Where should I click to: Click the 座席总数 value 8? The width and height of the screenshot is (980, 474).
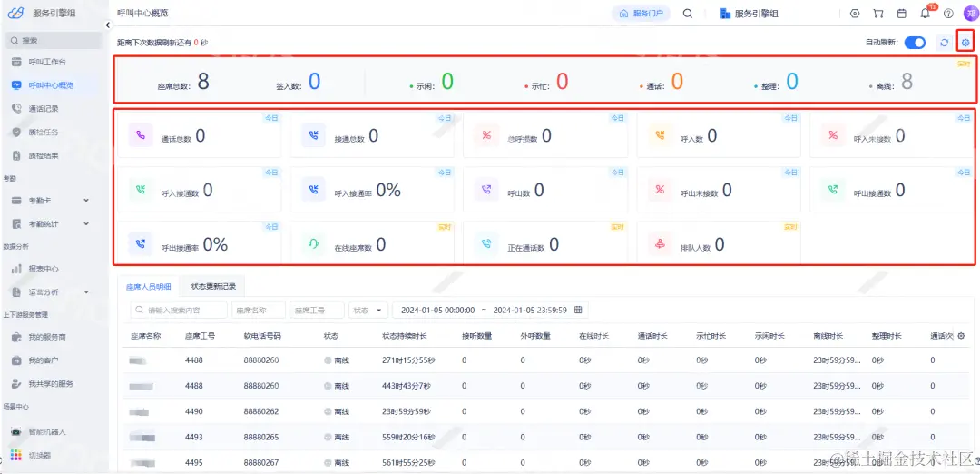point(203,82)
